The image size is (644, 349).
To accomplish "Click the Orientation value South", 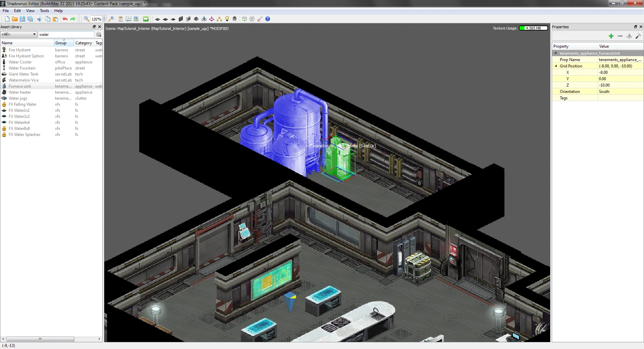I will [621, 92].
